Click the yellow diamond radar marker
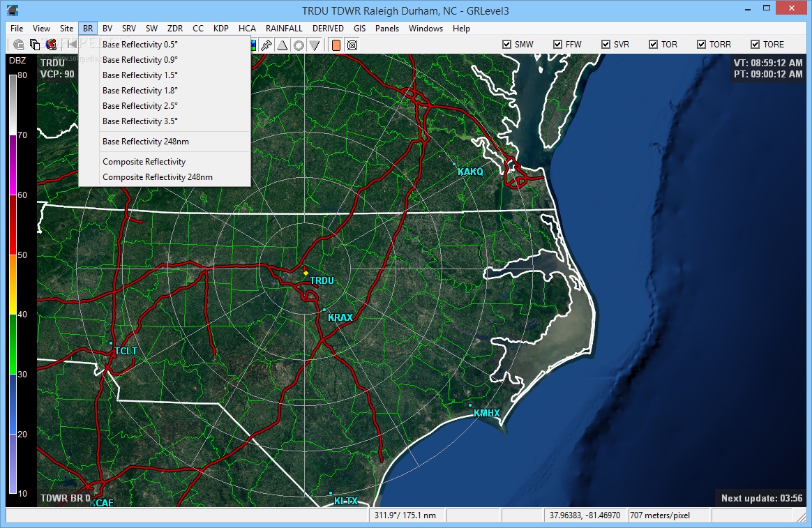 306,273
